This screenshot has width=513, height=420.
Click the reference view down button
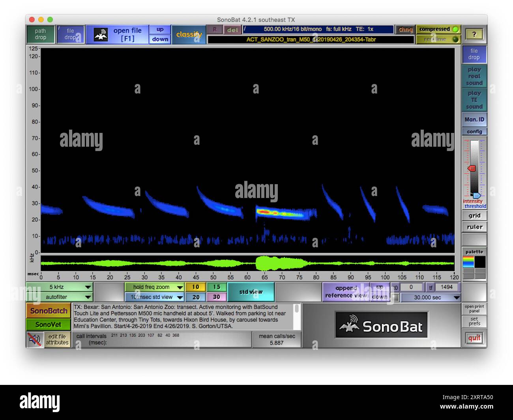(x=380, y=297)
